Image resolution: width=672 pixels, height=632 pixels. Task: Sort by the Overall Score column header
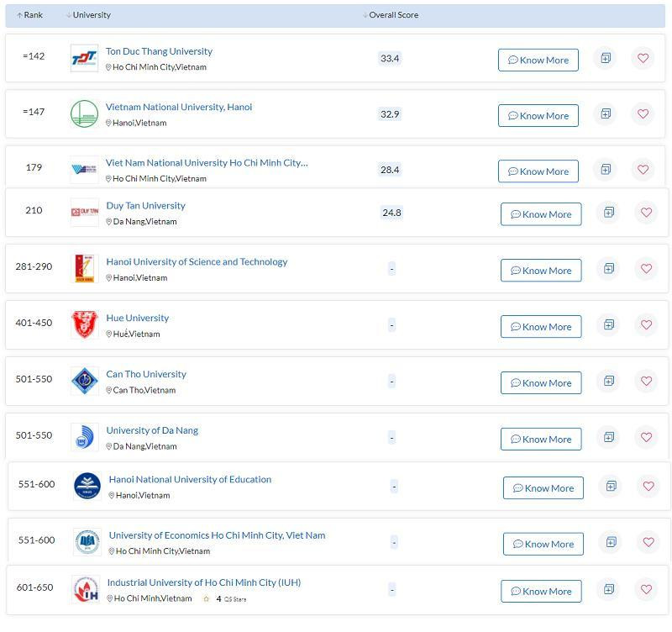[x=391, y=15]
